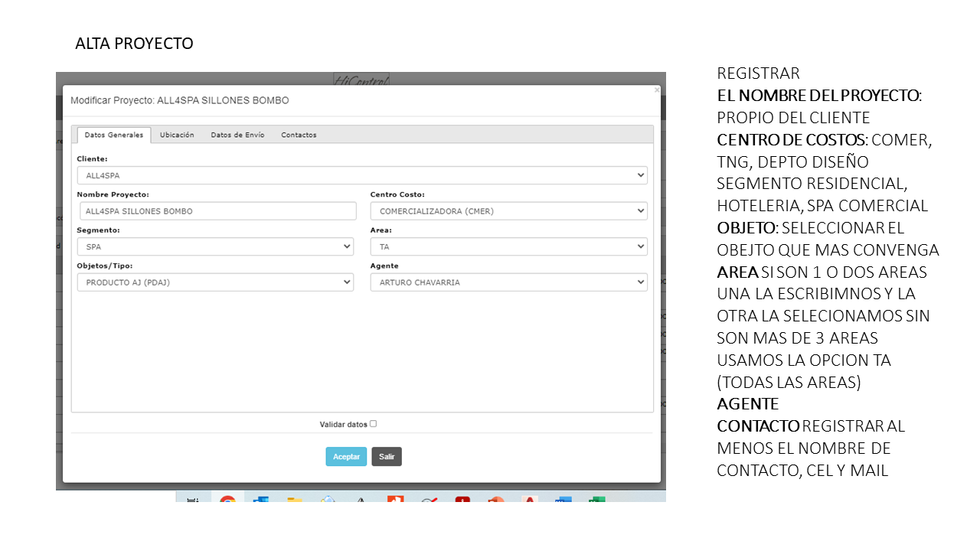Image resolution: width=980 pixels, height=551 pixels.
Task: Click the Nombre Proyecto text field
Action: tap(217, 211)
